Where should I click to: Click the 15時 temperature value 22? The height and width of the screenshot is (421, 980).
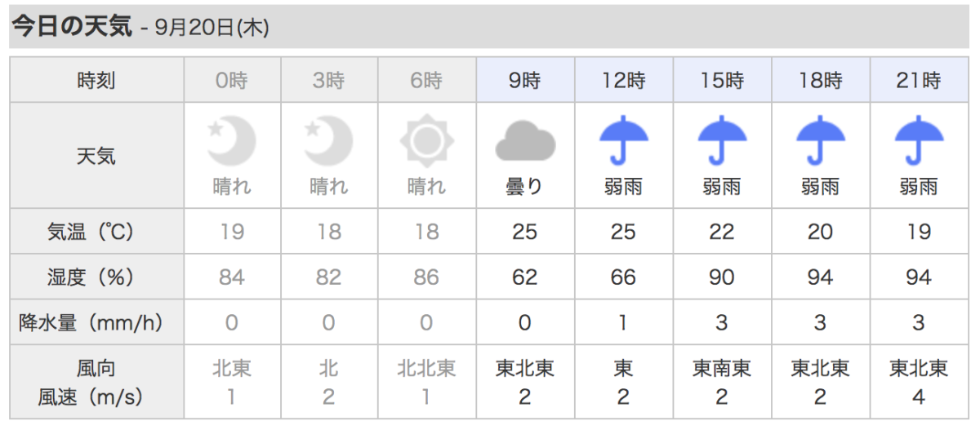pyautogui.click(x=722, y=232)
